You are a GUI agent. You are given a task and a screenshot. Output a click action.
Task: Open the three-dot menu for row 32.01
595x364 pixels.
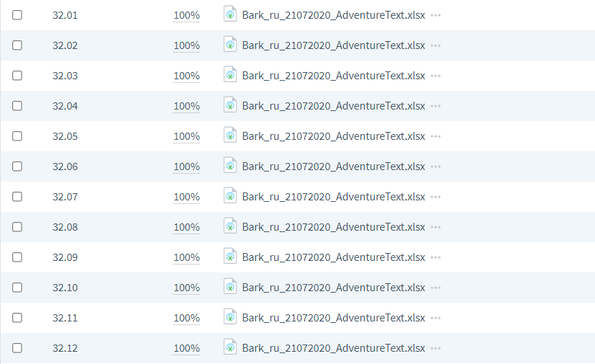point(436,15)
